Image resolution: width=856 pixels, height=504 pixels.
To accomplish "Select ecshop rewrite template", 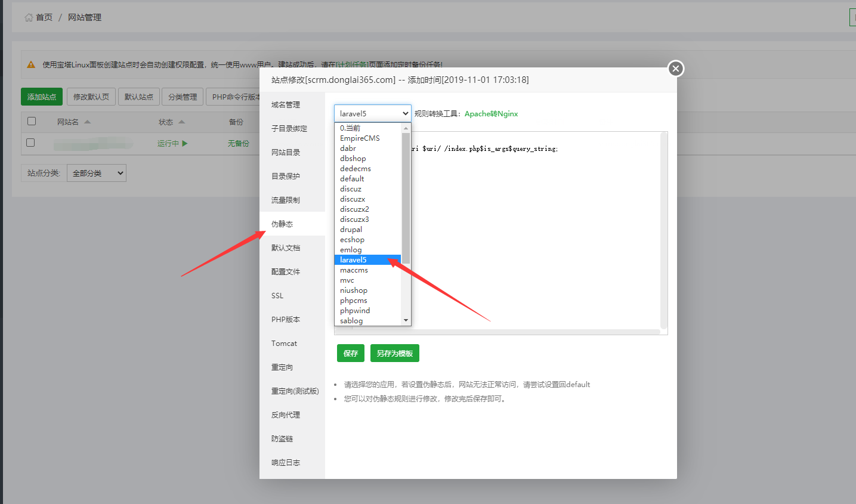I will 368,240.
